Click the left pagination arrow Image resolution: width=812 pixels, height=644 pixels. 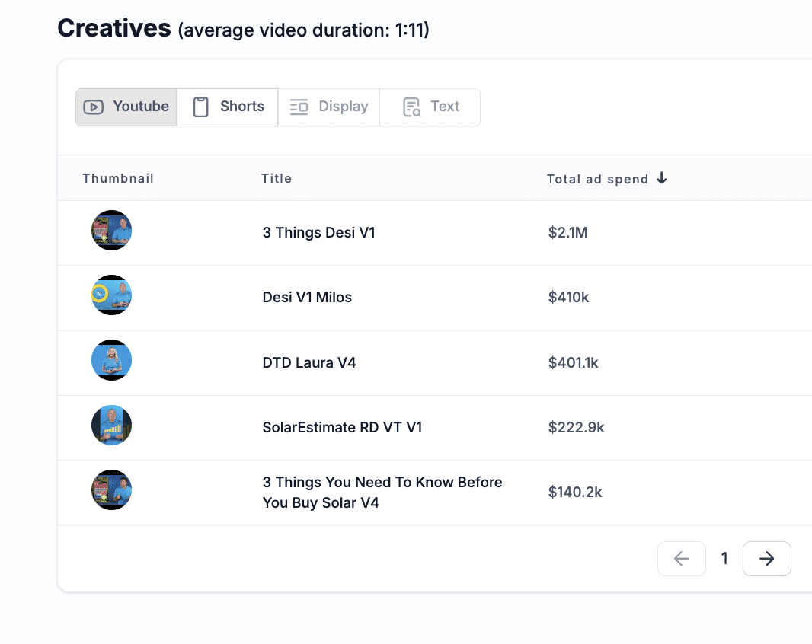click(x=682, y=558)
